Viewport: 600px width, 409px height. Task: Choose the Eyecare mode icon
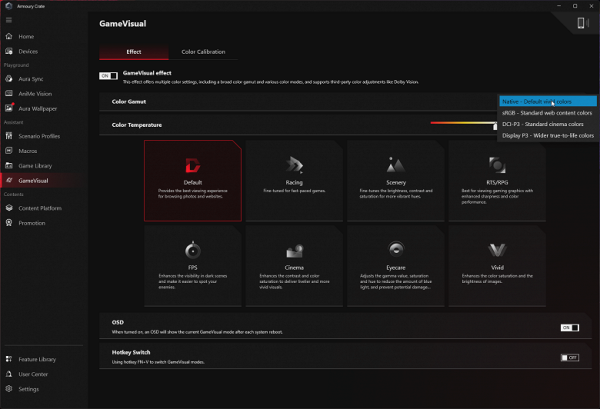pos(396,250)
